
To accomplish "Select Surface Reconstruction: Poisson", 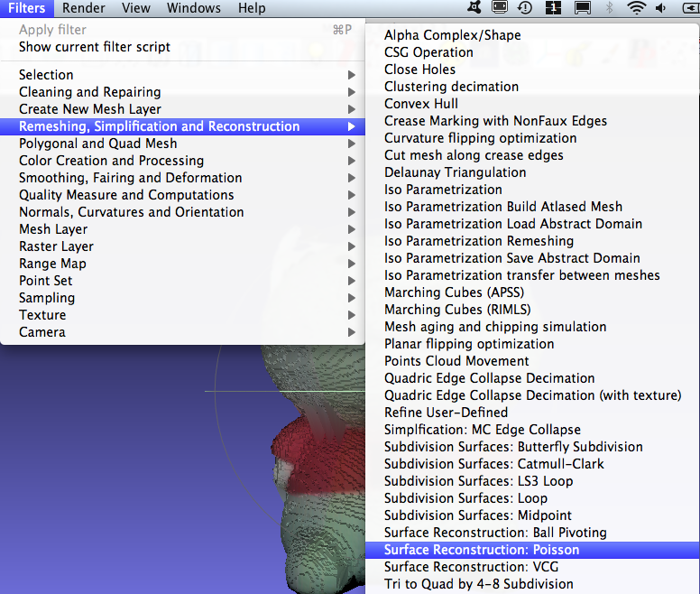I will point(532,550).
